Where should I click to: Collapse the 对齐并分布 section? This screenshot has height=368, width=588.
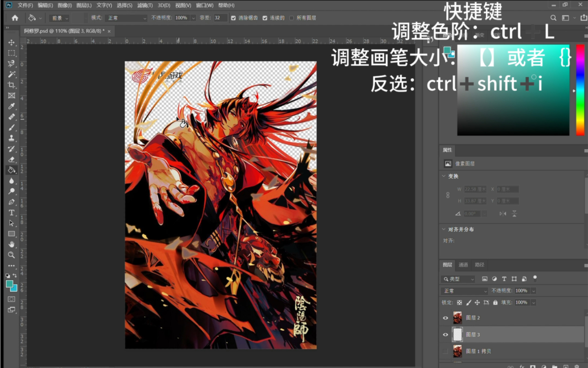[x=444, y=229]
